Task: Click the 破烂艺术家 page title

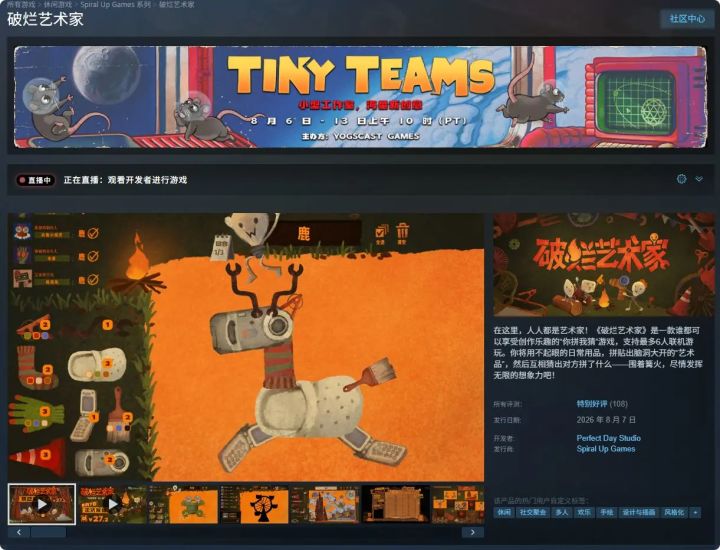Action: click(x=45, y=19)
